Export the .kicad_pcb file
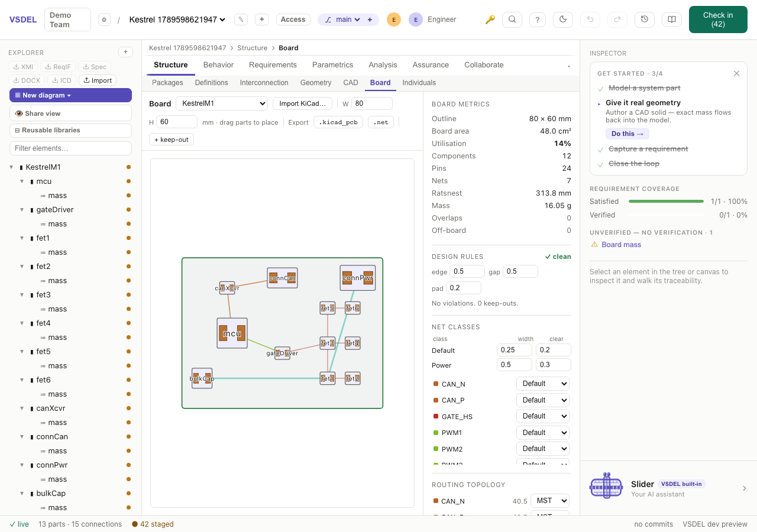The image size is (757, 532). [x=338, y=122]
